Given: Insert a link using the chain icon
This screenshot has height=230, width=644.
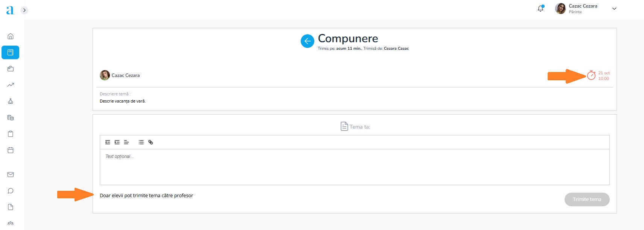Looking at the screenshot, I should point(151,142).
